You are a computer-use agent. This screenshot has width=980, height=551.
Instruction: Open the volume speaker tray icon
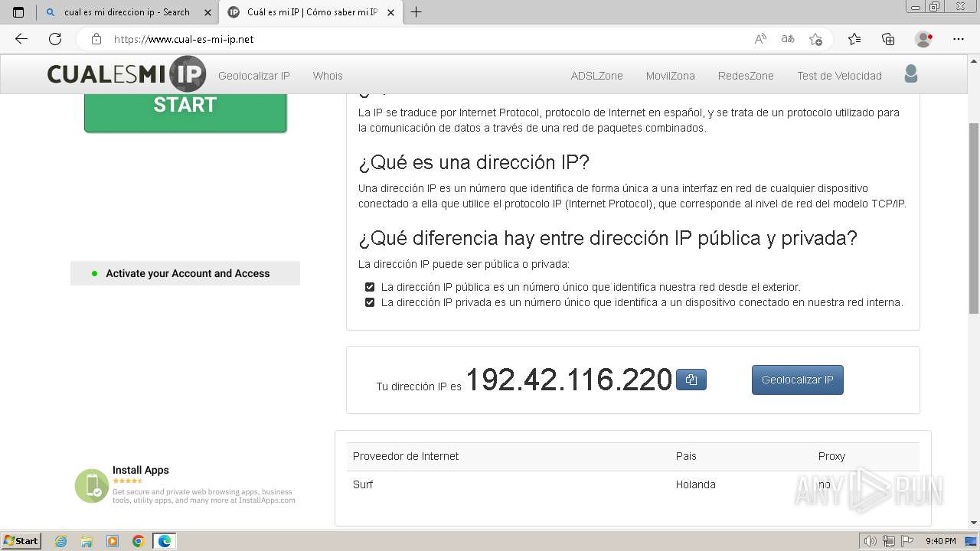pos(871,541)
